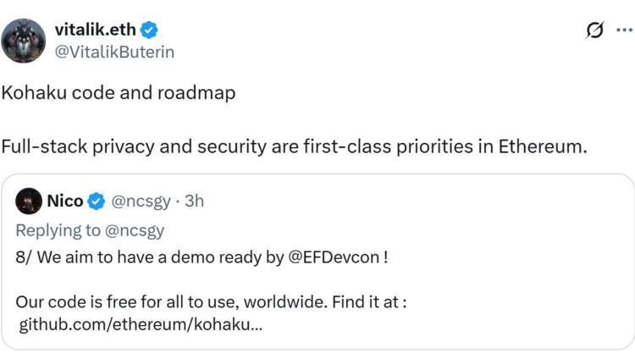635x364 pixels.
Task: Click Nico's small profile avatar
Action: tap(29, 201)
